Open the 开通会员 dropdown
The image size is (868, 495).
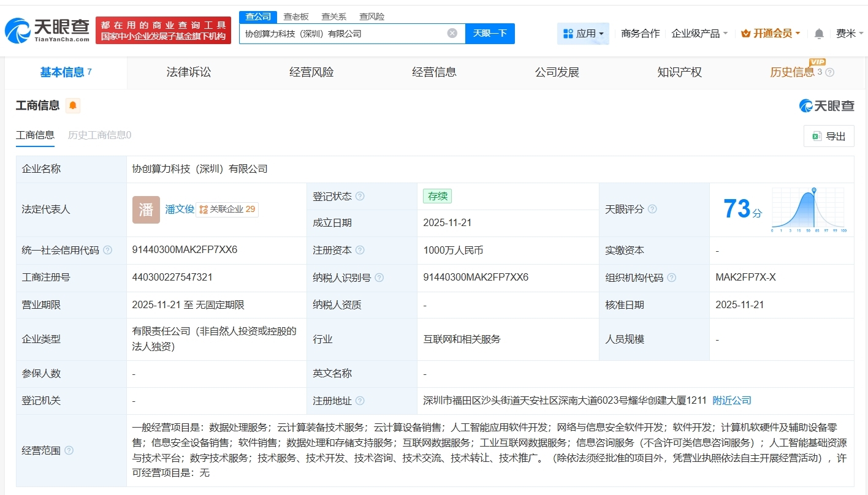pos(770,34)
